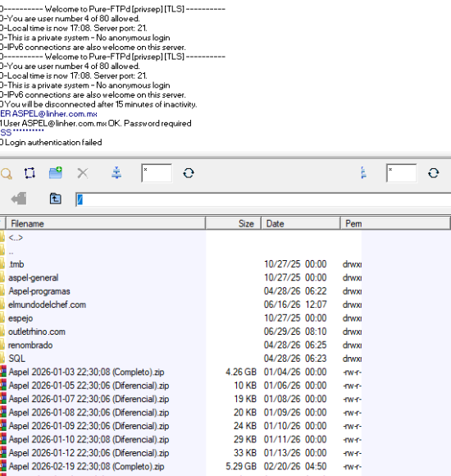451x476 pixels.
Task: Click the right panel blue transfer icon
Action: pos(363,173)
